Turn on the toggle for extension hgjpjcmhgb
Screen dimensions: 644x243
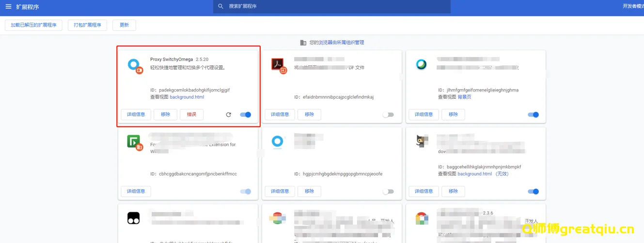click(x=388, y=191)
